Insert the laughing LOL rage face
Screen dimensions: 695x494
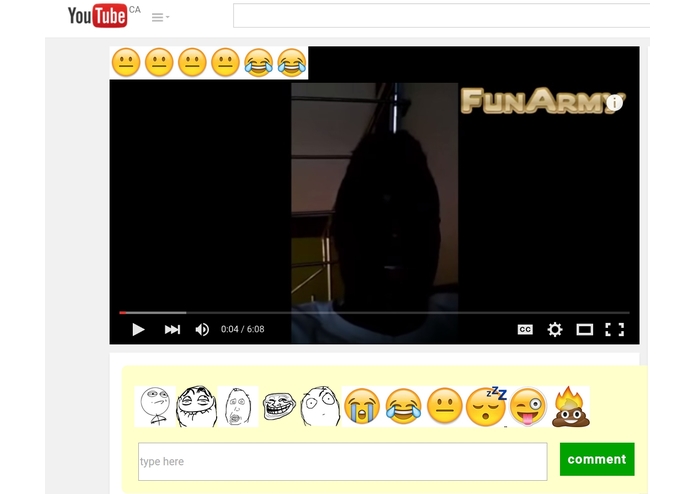(x=196, y=406)
